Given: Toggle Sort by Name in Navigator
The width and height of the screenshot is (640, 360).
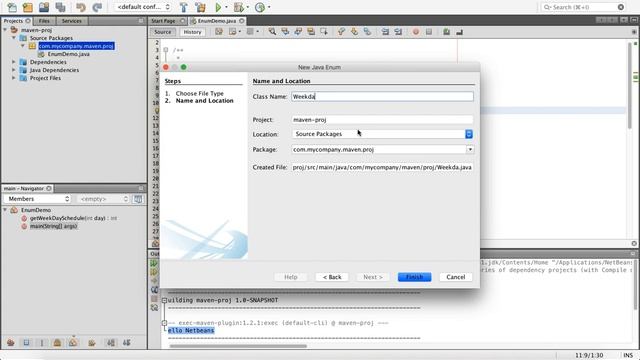Looking at the screenshot, I should coord(111,342).
